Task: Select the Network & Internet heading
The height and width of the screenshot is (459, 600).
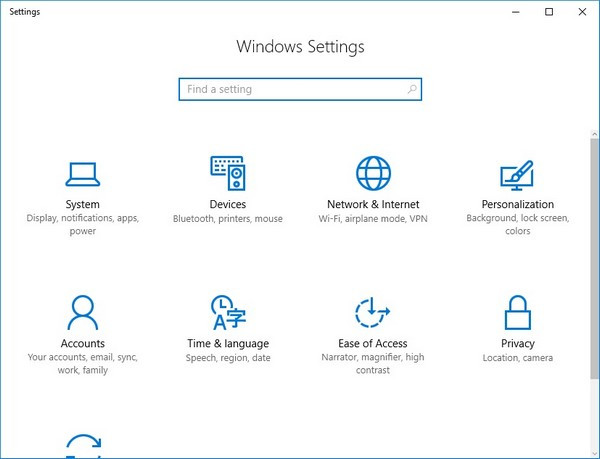Action: (373, 204)
